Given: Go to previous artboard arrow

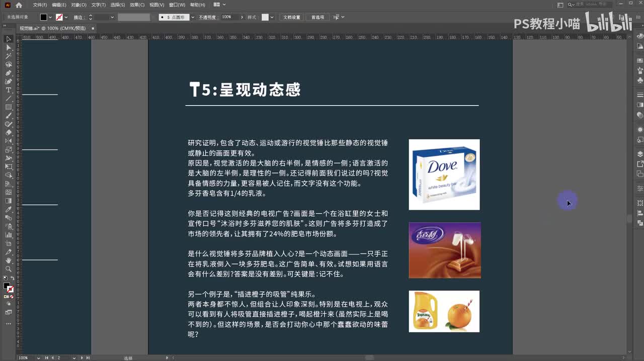Looking at the screenshot, I should 52,358.
